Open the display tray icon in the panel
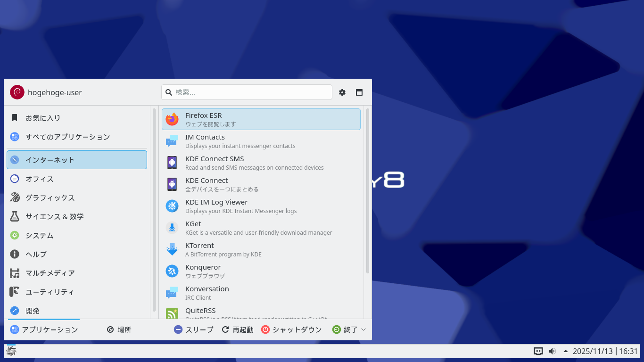The width and height of the screenshot is (644, 362). [538, 351]
